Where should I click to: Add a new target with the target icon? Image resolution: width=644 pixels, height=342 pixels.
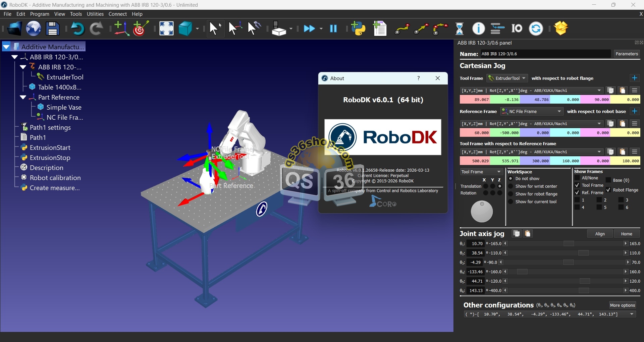pyautogui.click(x=141, y=28)
